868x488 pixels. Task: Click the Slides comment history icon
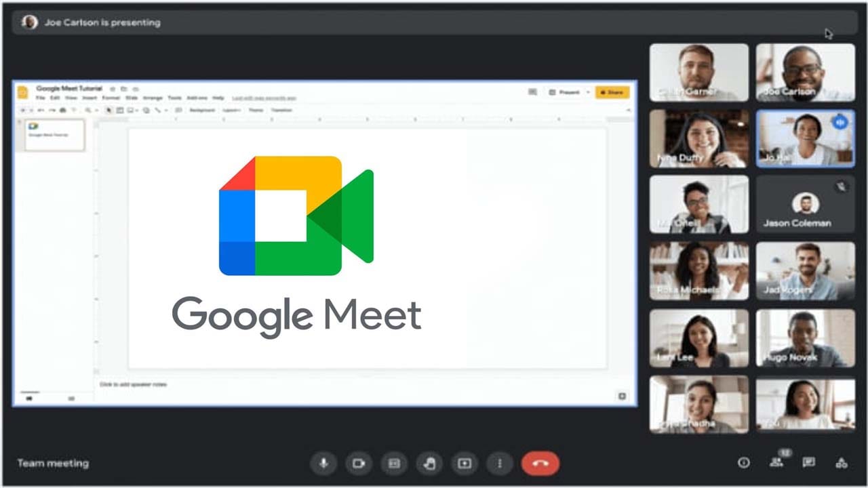[x=532, y=92]
